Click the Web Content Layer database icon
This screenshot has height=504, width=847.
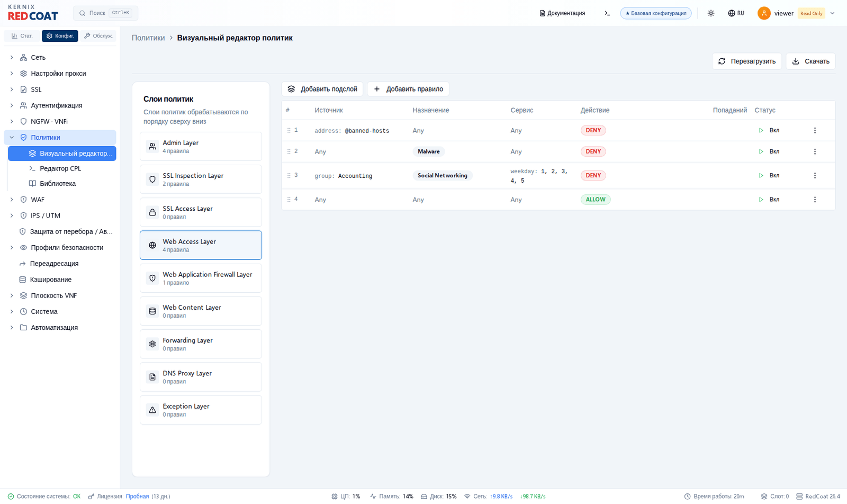152,311
